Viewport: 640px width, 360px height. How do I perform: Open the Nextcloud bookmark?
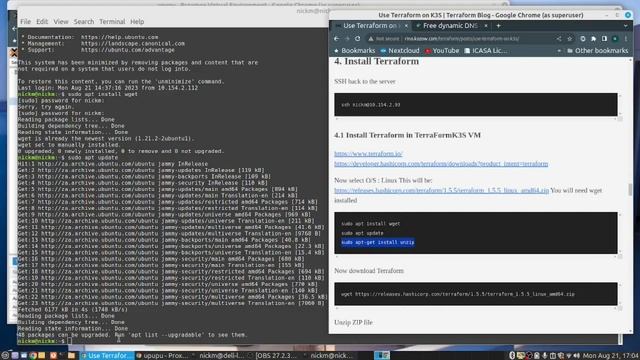400,51
